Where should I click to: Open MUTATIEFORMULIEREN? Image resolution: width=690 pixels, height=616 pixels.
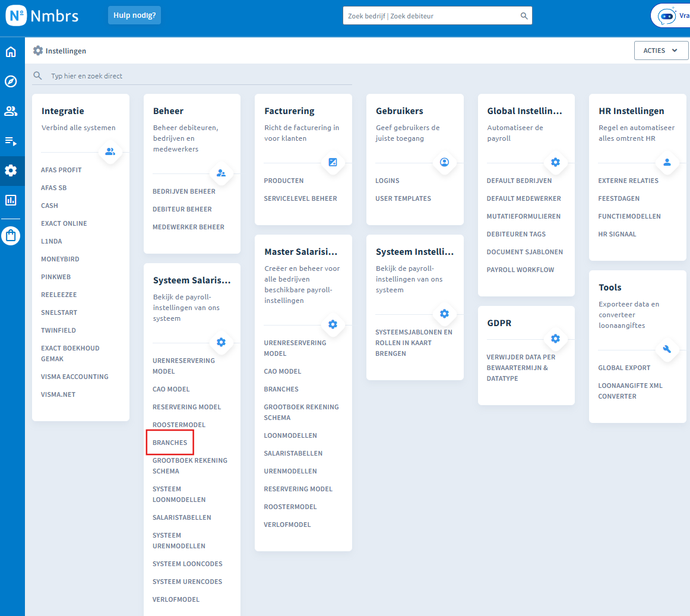point(524,216)
